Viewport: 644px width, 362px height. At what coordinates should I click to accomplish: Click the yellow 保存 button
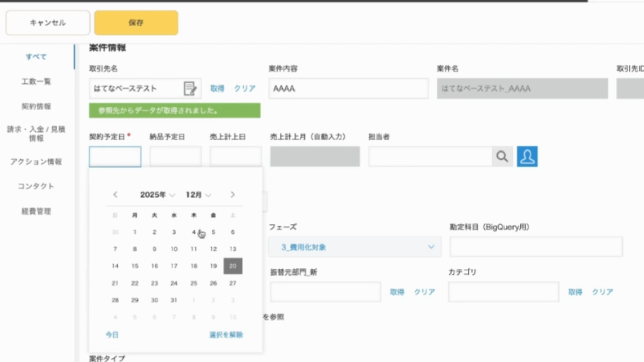point(136,22)
